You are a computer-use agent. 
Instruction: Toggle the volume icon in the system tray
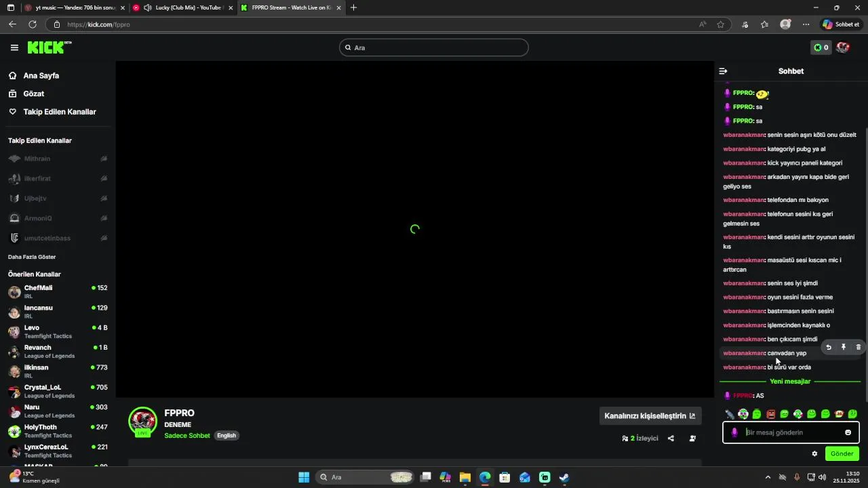(x=822, y=477)
